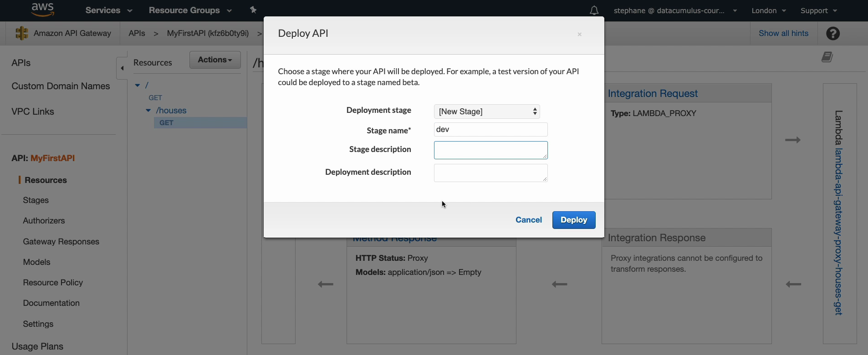The height and width of the screenshot is (355, 868).
Task: Click the Deployment description text area
Action: (490, 173)
